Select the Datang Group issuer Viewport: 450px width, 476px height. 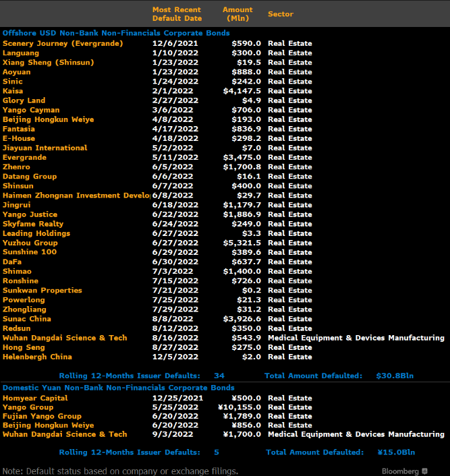[30, 177]
